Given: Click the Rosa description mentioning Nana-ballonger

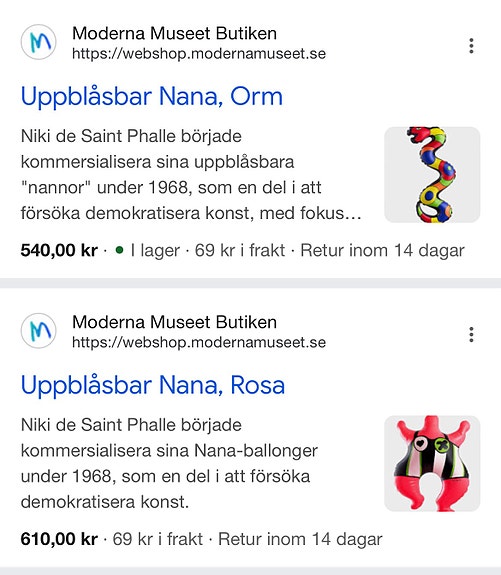Looking at the screenshot, I should 169,463.
